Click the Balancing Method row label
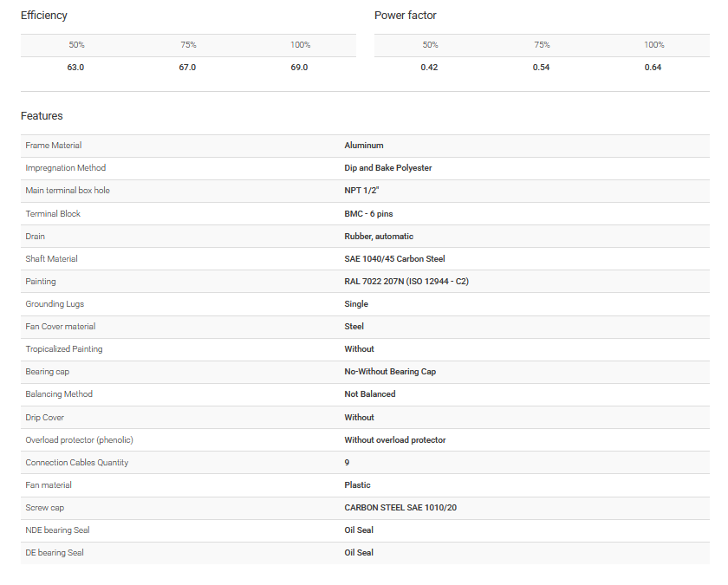The image size is (728, 585). [x=59, y=394]
